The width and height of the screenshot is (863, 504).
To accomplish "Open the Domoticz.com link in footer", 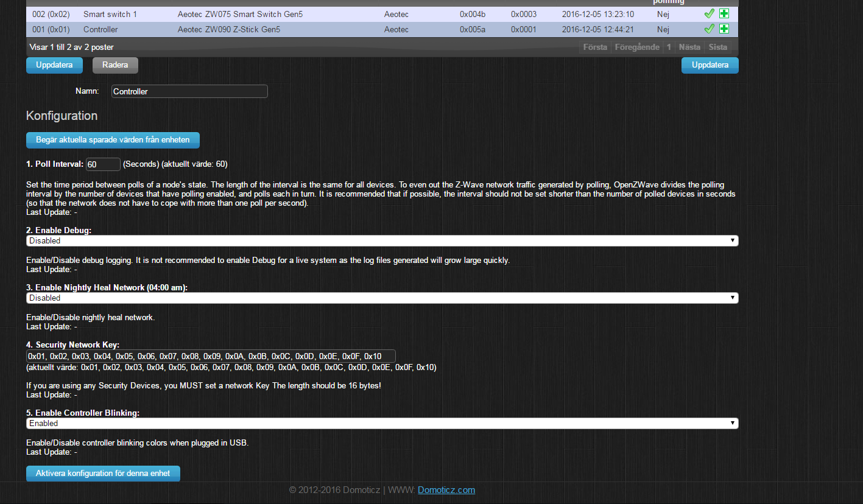I will [446, 490].
